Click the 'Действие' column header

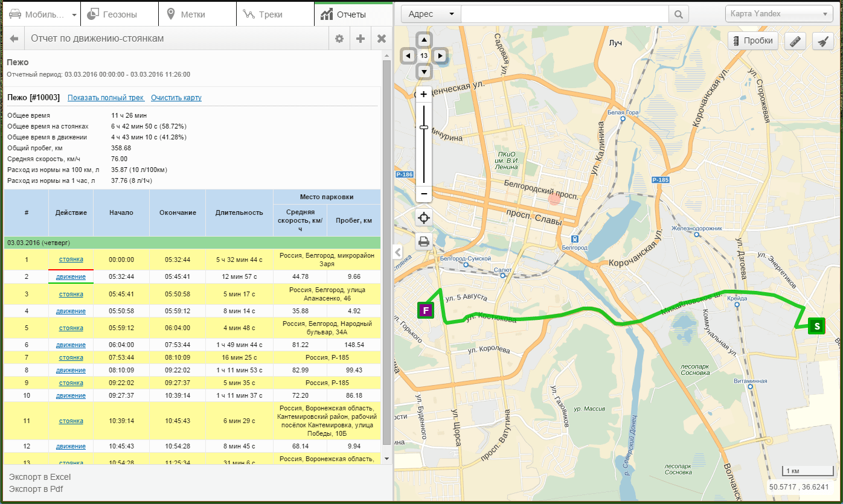pyautogui.click(x=71, y=212)
